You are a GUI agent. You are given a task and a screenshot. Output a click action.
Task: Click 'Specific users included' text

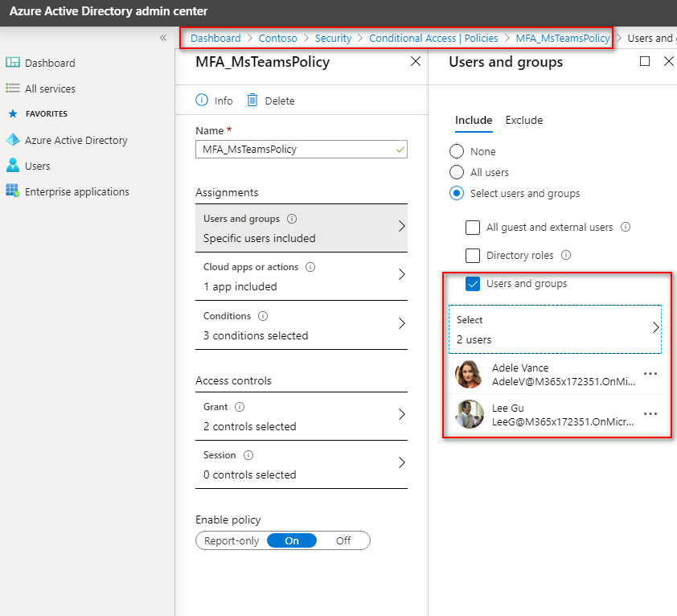coord(260,238)
